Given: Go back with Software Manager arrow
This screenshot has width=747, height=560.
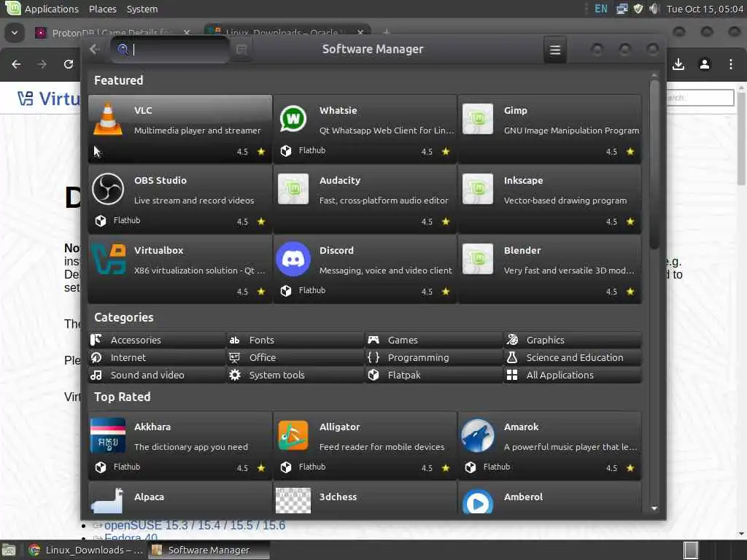Looking at the screenshot, I should (94, 49).
